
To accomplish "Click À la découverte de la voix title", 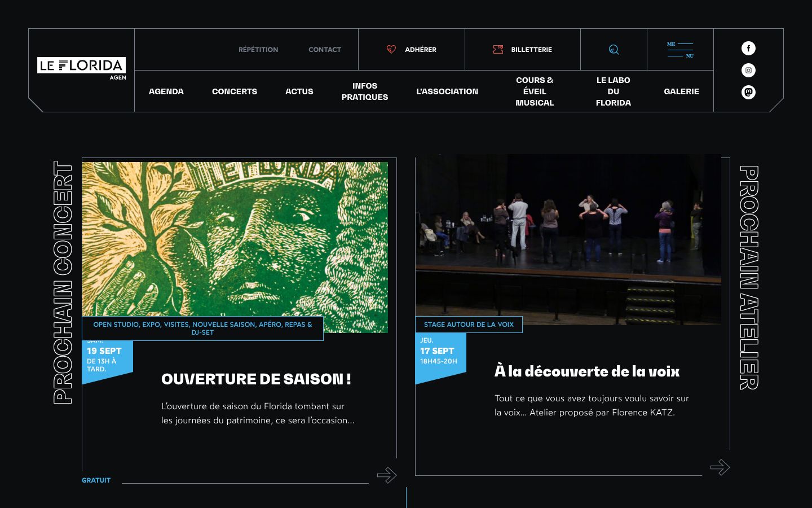I will 587,371.
